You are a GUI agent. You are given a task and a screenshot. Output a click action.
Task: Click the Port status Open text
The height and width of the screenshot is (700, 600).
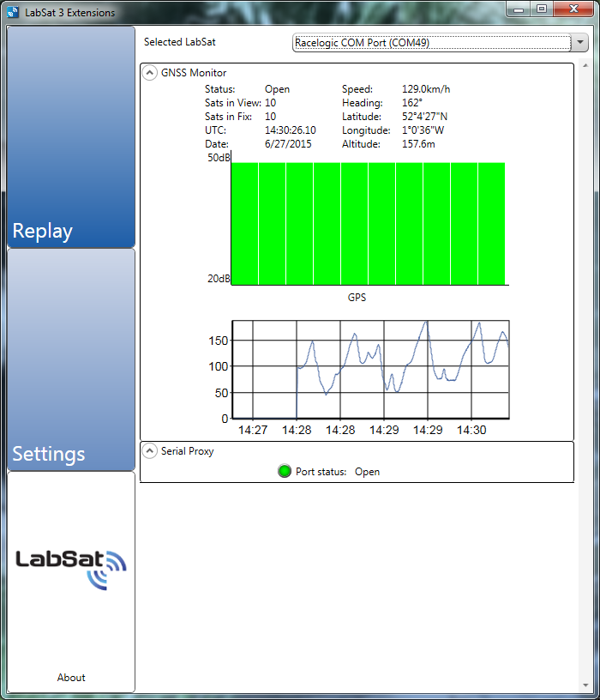coord(367,472)
